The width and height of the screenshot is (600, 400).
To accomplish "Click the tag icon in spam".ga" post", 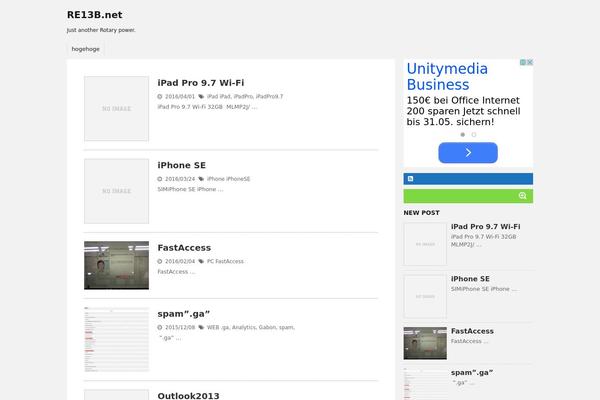I will tap(201, 327).
